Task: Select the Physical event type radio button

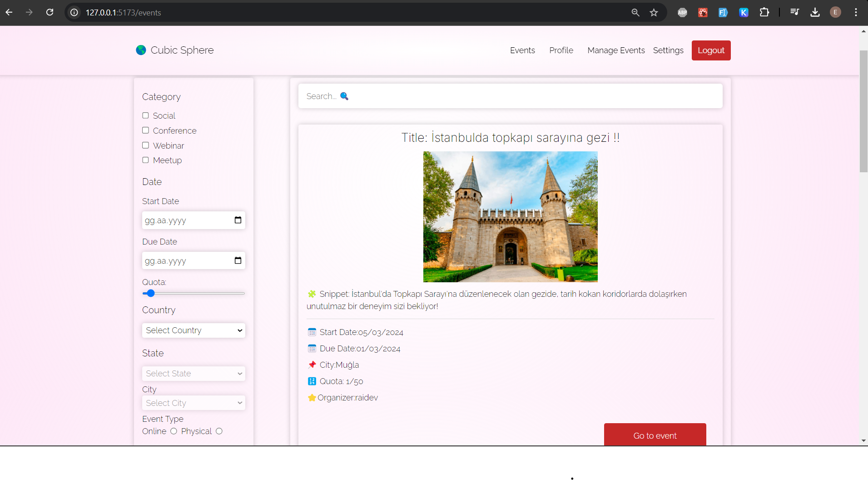Action: [x=219, y=431]
